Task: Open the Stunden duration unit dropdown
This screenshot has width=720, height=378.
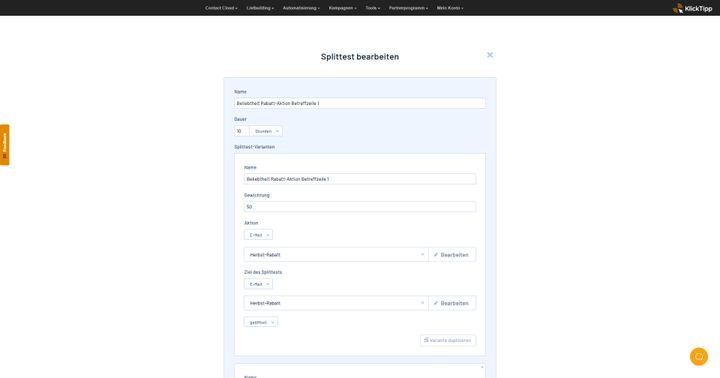Action: click(266, 131)
